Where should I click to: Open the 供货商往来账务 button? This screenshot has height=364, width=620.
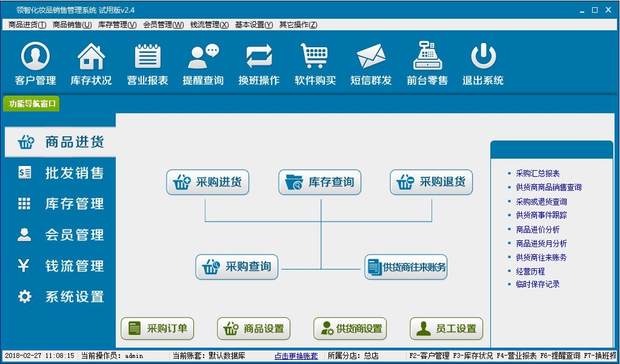(406, 266)
